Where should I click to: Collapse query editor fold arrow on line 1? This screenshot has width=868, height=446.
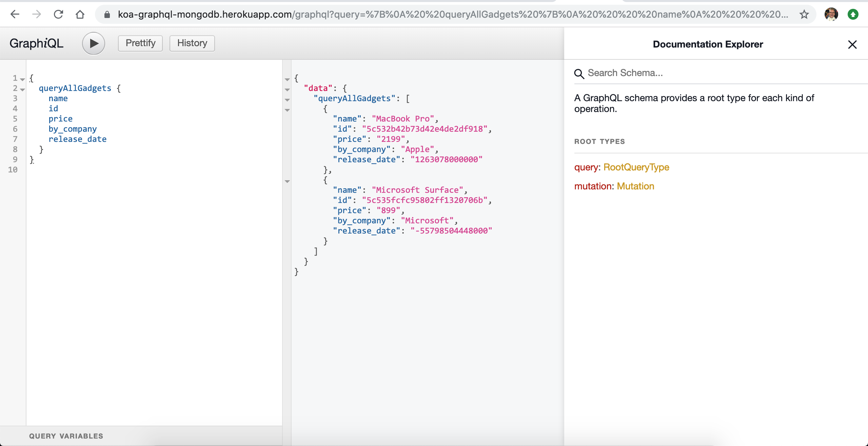click(23, 79)
